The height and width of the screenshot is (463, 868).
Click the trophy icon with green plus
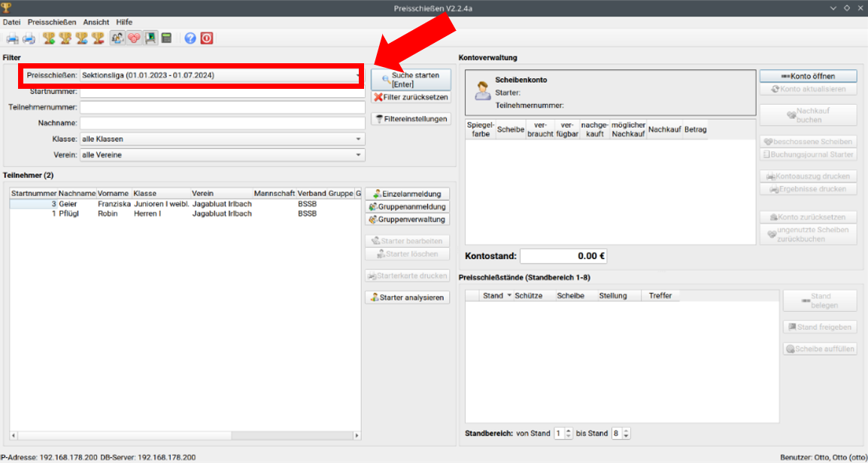point(49,38)
